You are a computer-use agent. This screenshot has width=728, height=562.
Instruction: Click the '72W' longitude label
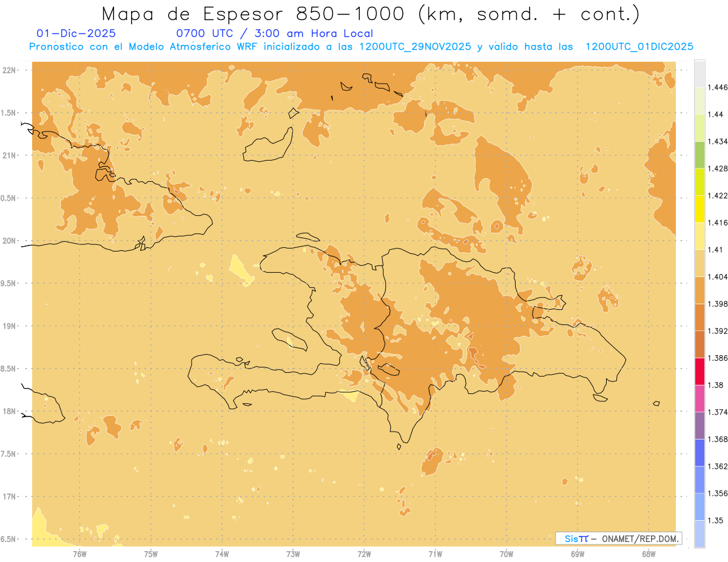point(364,554)
